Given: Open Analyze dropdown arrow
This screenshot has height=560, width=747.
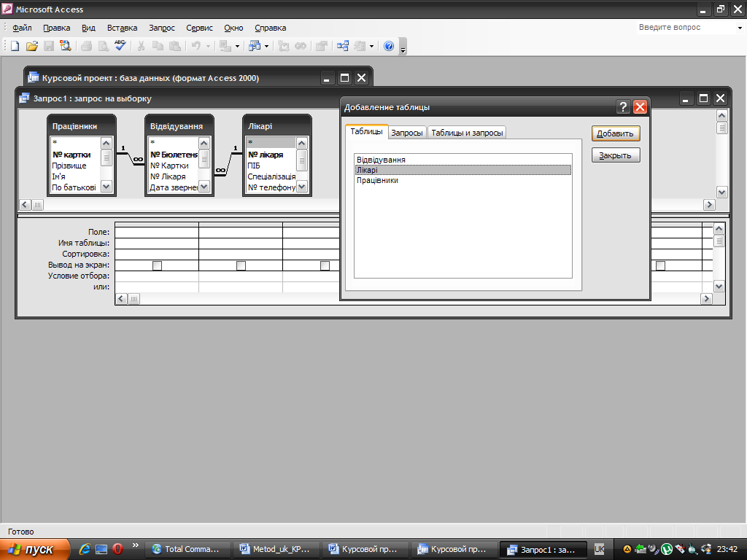Looking at the screenshot, I should click(x=267, y=46).
